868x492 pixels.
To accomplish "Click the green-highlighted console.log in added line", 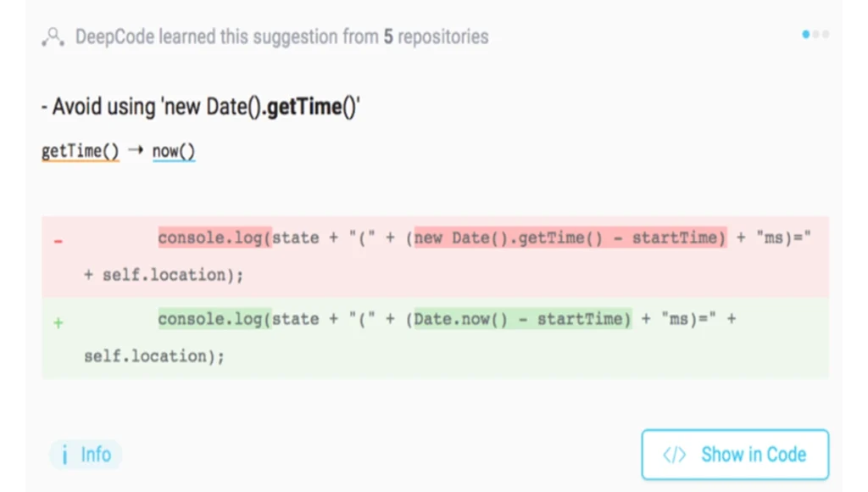I will pyautogui.click(x=214, y=319).
